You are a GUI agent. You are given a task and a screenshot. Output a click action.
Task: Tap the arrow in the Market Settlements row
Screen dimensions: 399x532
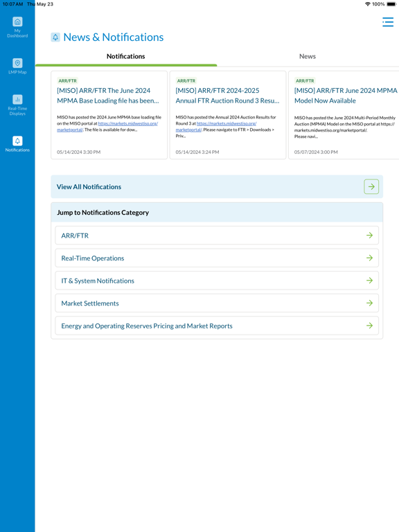click(x=369, y=303)
